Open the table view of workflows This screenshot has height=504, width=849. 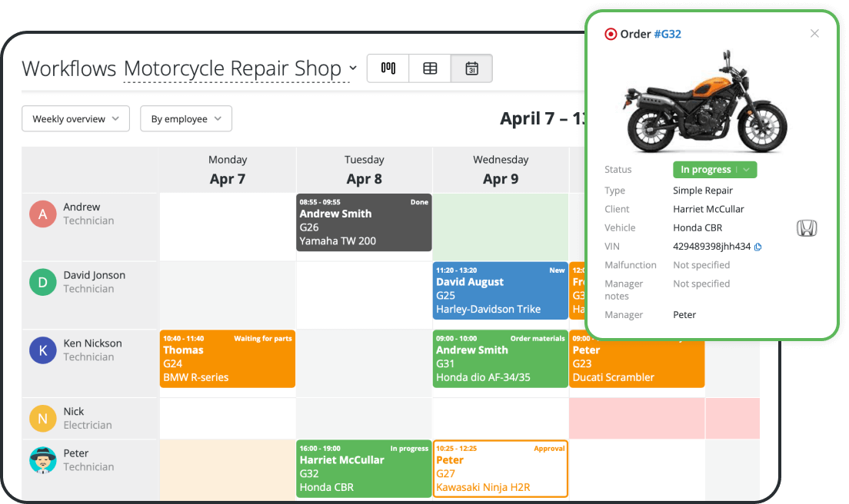coord(430,68)
